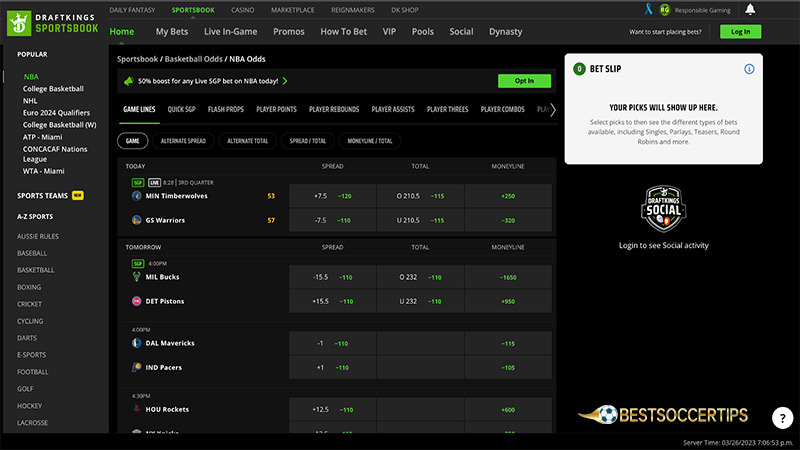
Task: Open Dynasty in main navigation
Action: click(506, 32)
